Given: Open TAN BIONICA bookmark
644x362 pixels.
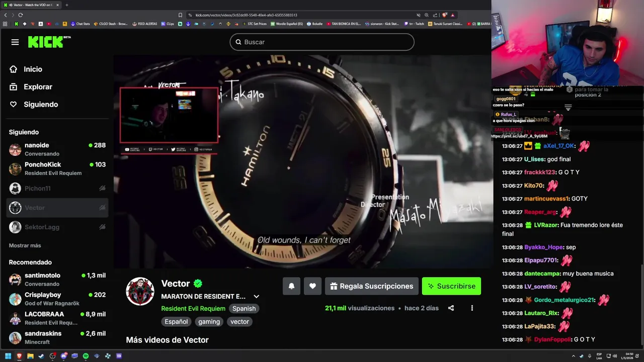Looking at the screenshot, I should (344, 24).
